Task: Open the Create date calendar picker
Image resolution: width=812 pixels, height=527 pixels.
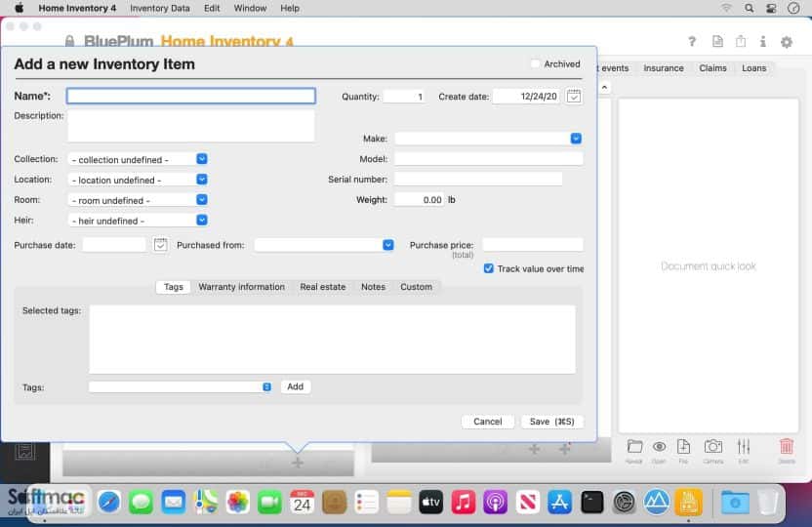Action: (x=574, y=96)
